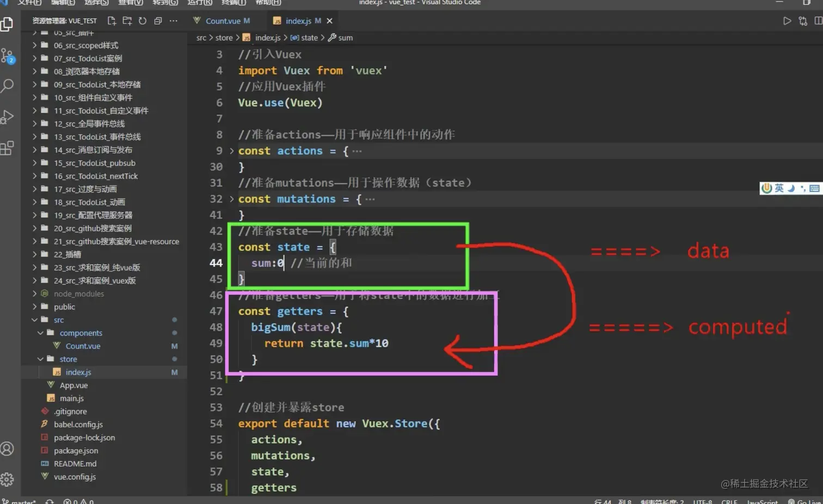Image resolution: width=823 pixels, height=504 pixels.
Task: Open the 文件(F) menu
Action: (29, 3)
